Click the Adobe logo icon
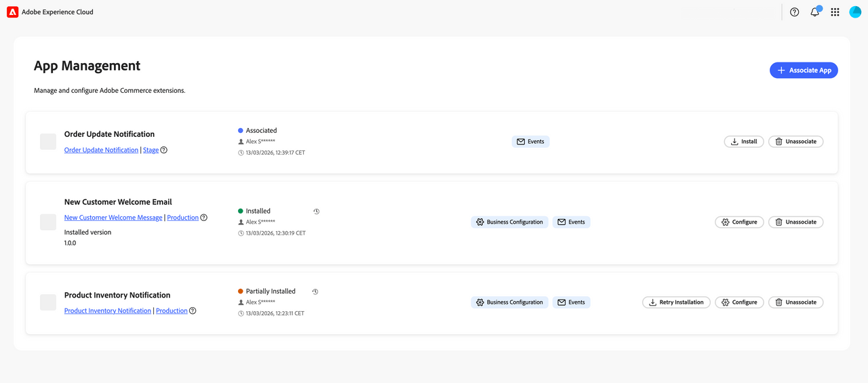Image resolution: width=868 pixels, height=383 pixels. (x=12, y=12)
